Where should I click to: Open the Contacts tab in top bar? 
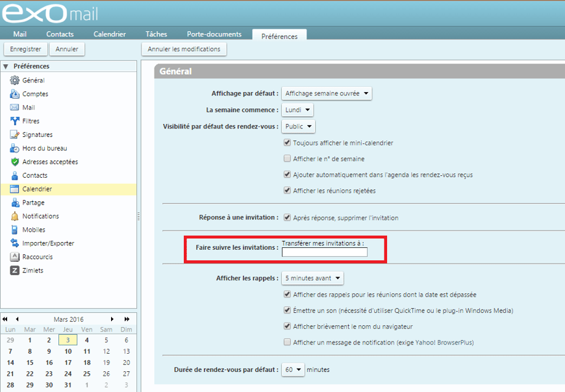(60, 34)
